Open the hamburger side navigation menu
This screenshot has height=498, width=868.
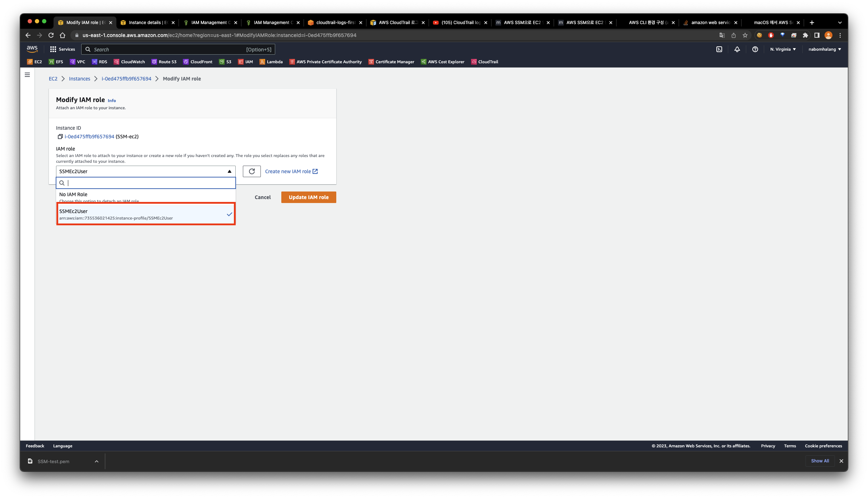pos(27,75)
